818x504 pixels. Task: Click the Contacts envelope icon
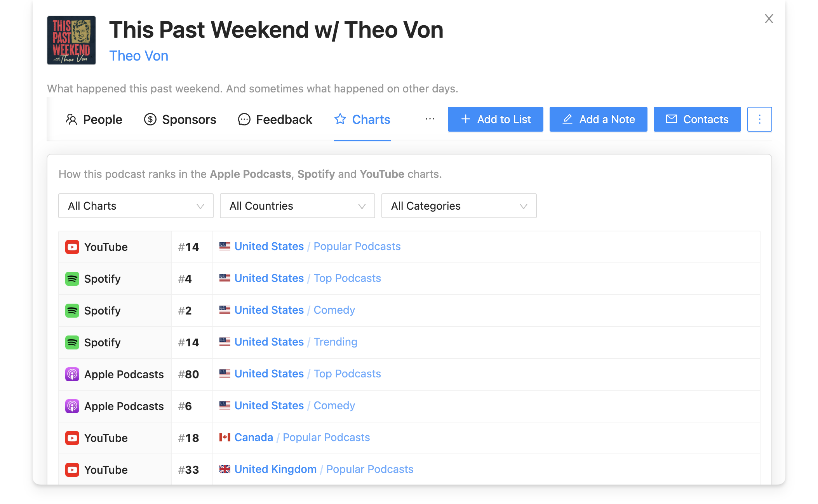(672, 119)
